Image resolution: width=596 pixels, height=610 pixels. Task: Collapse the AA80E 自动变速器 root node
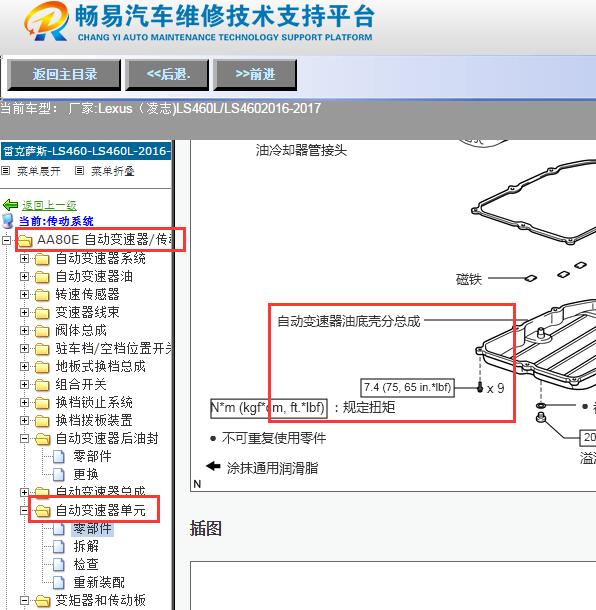point(6,240)
